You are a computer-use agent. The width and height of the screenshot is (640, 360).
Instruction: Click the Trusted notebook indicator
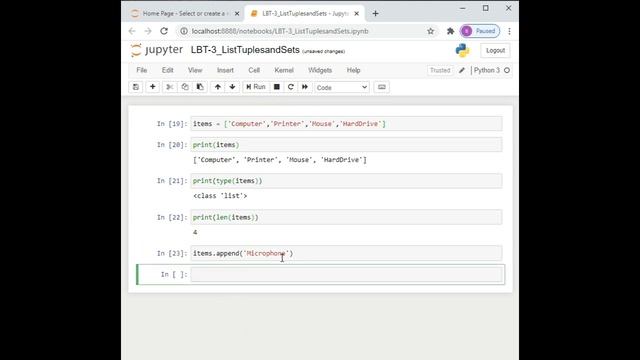tap(440, 70)
